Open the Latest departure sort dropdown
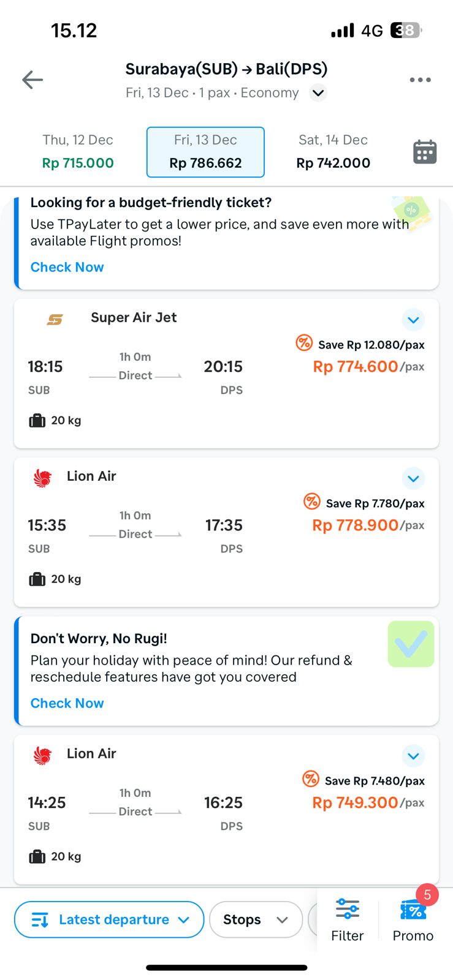 (x=109, y=919)
